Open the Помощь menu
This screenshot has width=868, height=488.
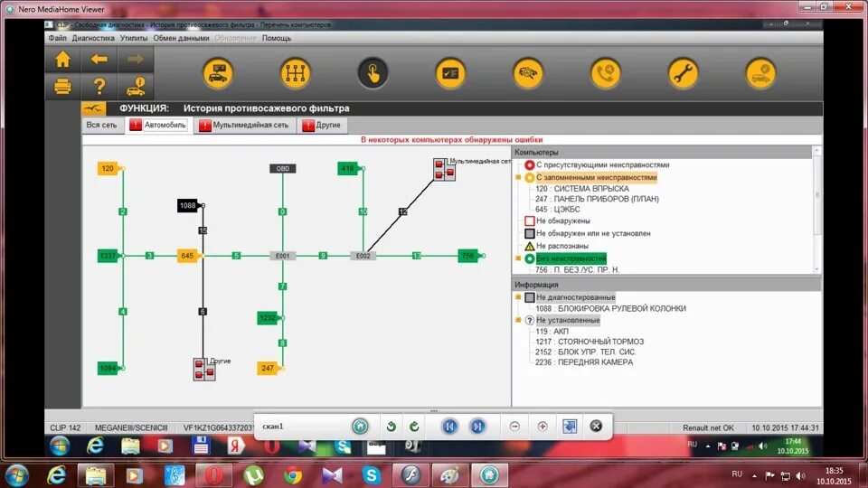(x=277, y=38)
